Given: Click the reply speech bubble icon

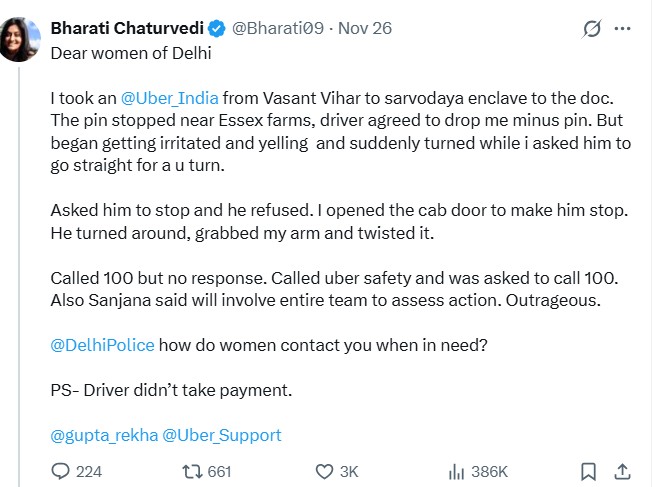Looking at the screenshot, I should [x=60, y=471].
